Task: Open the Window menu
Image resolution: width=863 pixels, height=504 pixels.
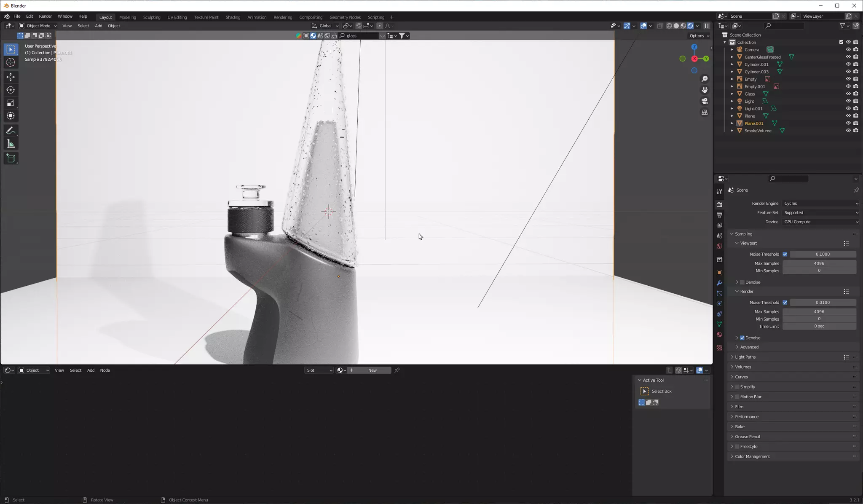Action: [x=65, y=16]
